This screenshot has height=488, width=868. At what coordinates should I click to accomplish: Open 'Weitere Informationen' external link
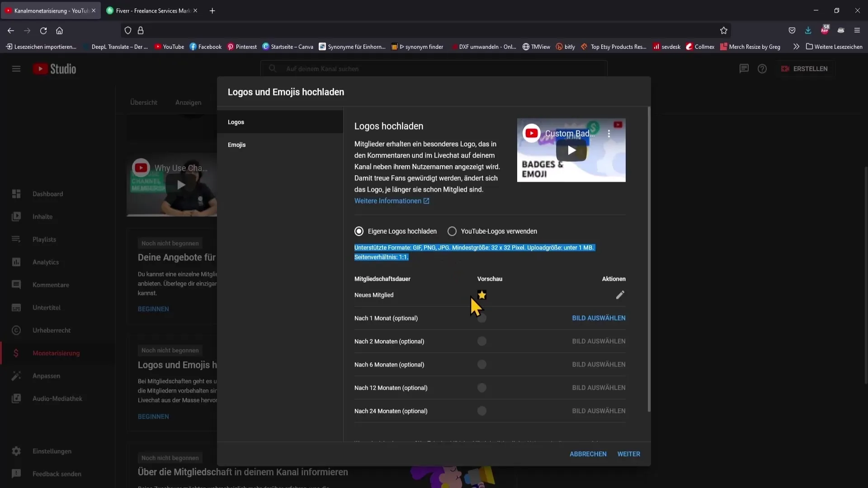[392, 201]
